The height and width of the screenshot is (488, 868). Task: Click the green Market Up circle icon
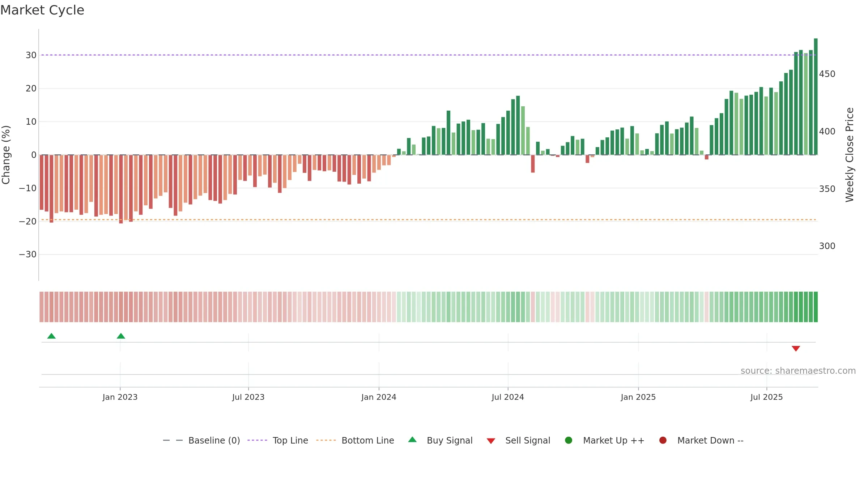tap(569, 440)
